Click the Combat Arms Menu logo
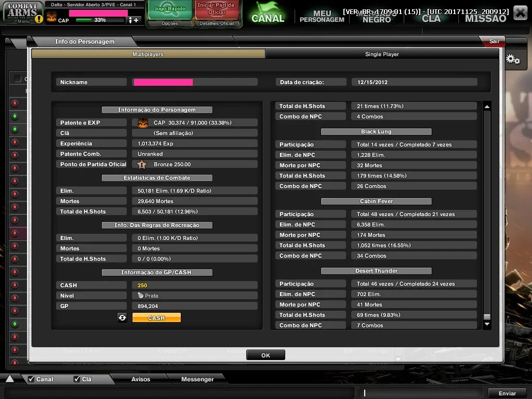 (x=23, y=12)
